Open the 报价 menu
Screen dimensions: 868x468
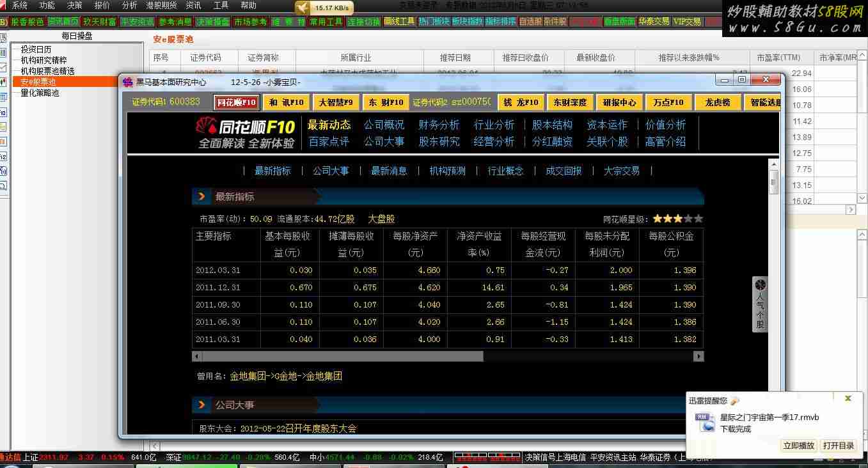click(102, 5)
